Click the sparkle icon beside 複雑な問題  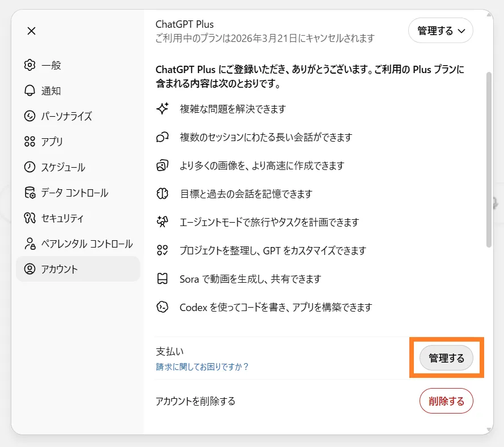pyautogui.click(x=163, y=109)
